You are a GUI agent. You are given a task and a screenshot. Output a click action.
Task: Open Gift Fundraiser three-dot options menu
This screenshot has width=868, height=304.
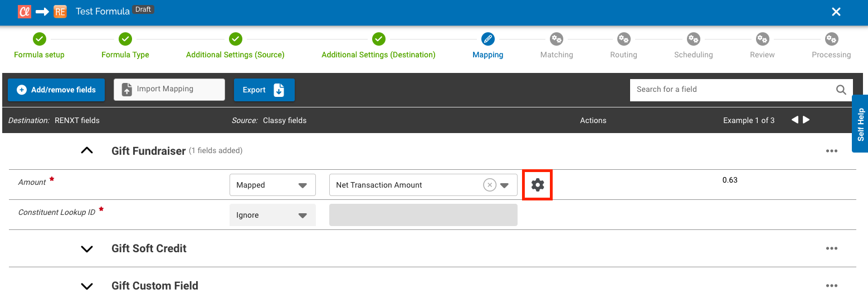click(x=831, y=151)
